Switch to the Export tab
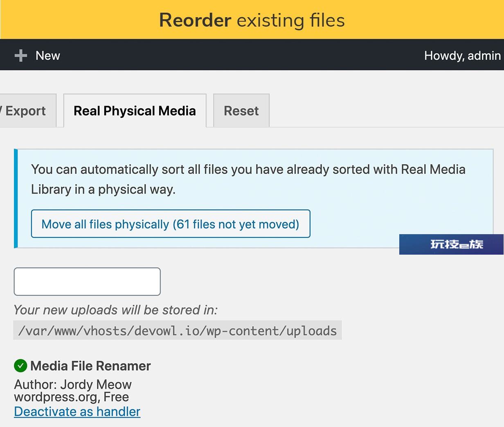 28,111
